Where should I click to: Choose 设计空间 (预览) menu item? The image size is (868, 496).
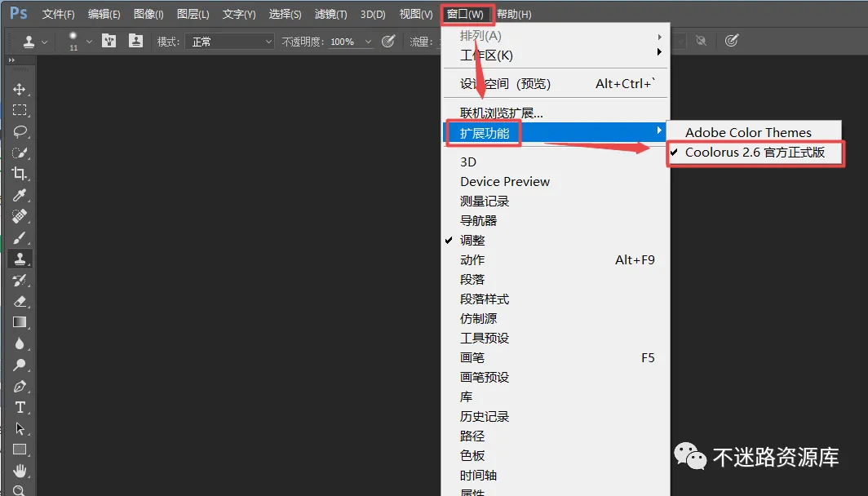coord(556,83)
